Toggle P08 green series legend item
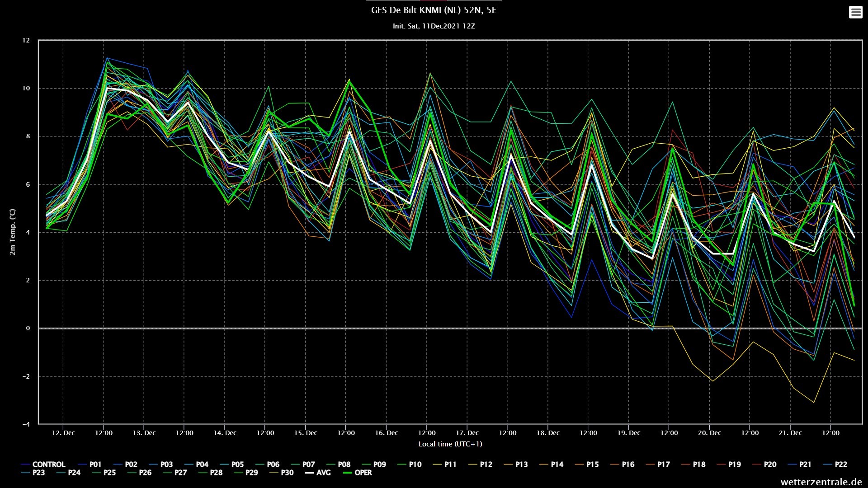This screenshot has height=488, width=868. tap(338, 465)
